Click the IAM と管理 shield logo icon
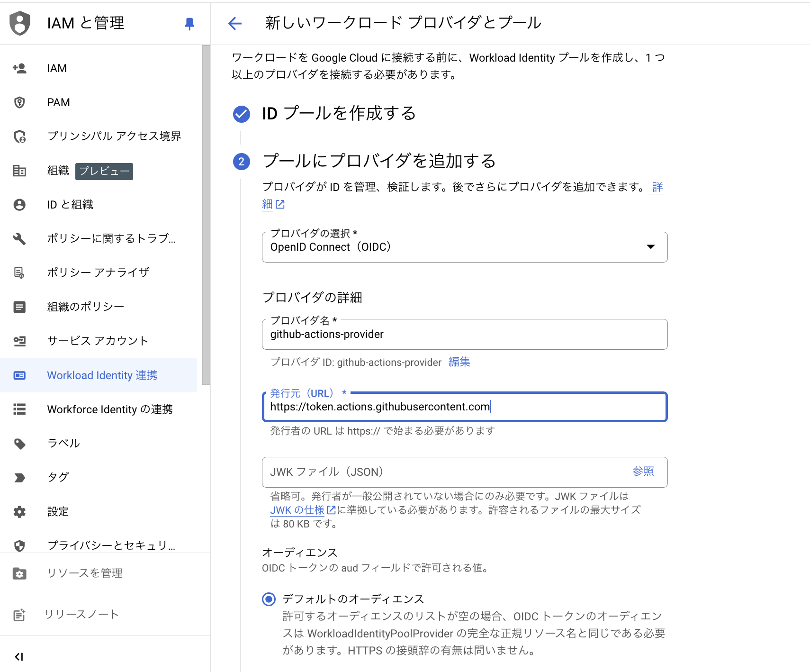This screenshot has height=672, width=810. click(20, 23)
